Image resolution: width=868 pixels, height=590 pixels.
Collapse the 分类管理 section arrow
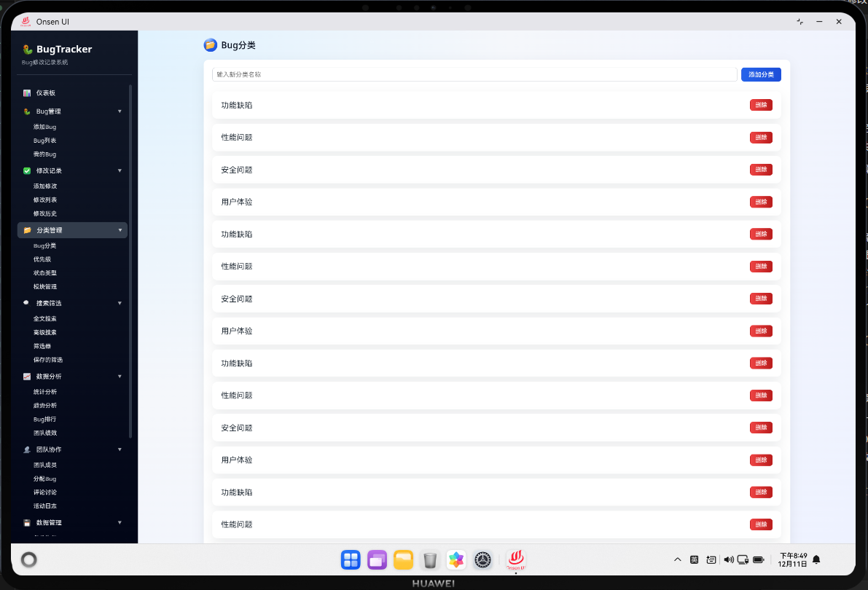pos(120,230)
